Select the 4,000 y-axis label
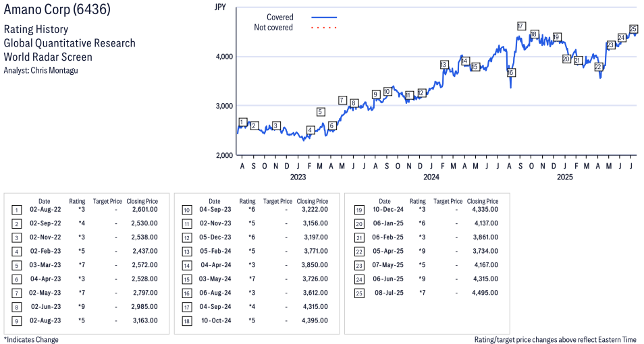Viewport: 644px width, 344px height. coord(225,57)
